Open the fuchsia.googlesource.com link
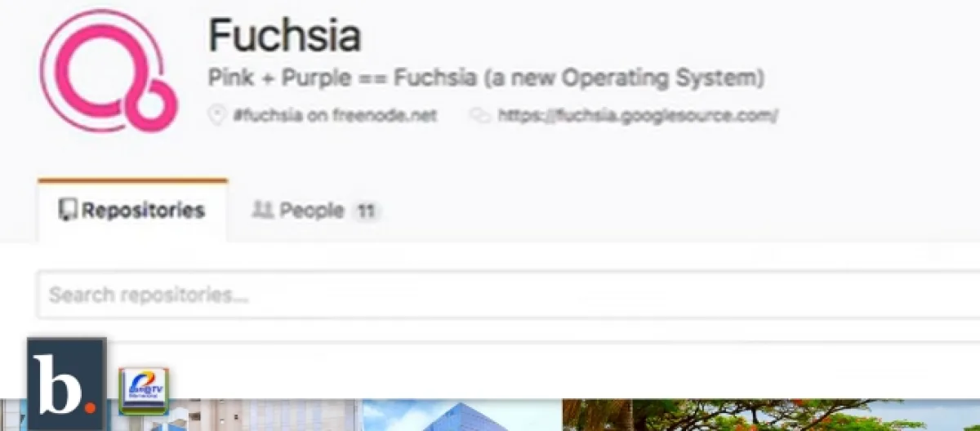Image resolution: width=980 pixels, height=431 pixels. pyautogui.click(x=638, y=116)
